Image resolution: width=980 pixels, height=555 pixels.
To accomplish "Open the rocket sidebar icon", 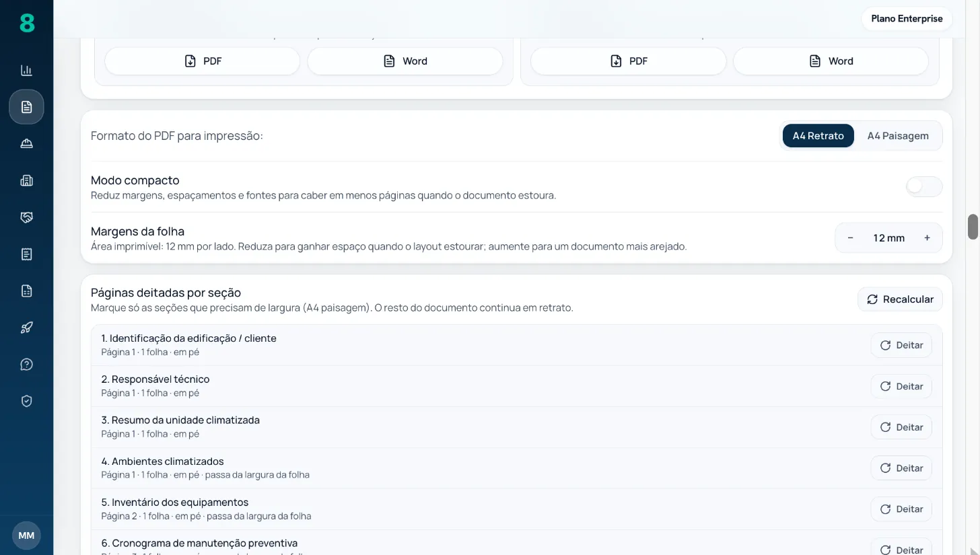I will point(26,328).
